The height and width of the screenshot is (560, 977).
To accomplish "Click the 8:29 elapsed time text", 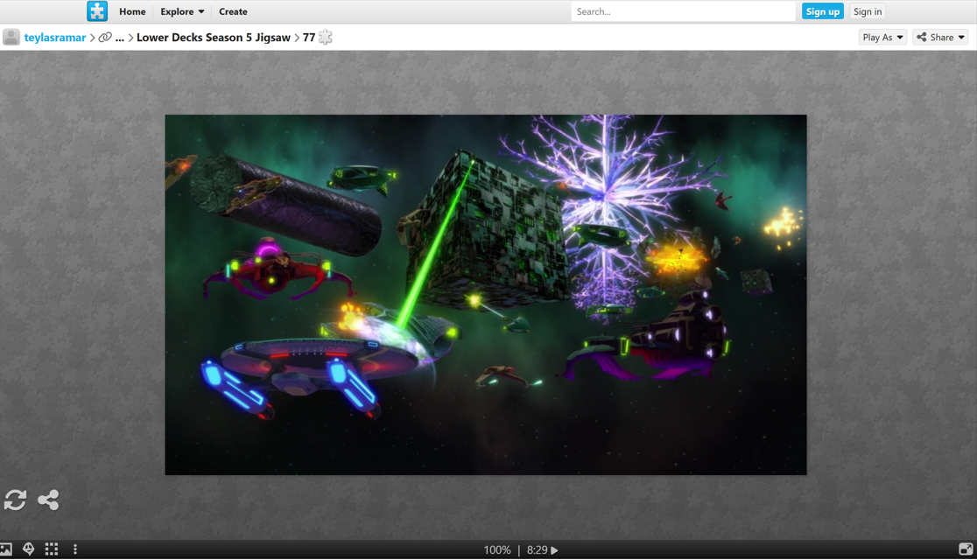I will [x=538, y=550].
